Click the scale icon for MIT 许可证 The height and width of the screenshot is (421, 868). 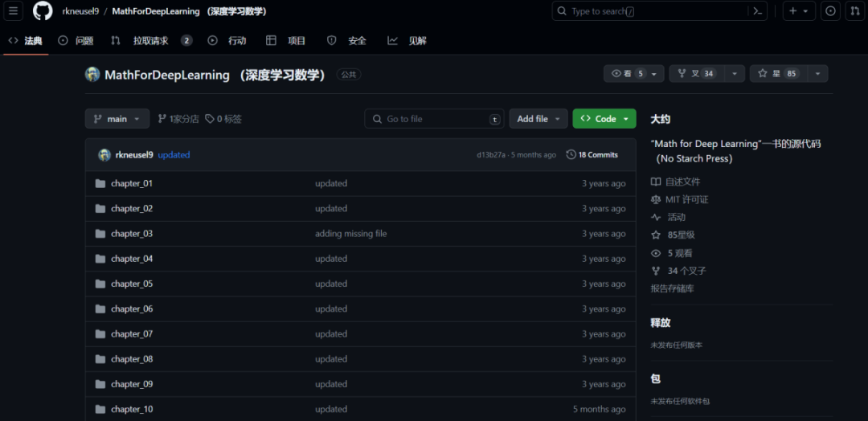(656, 200)
